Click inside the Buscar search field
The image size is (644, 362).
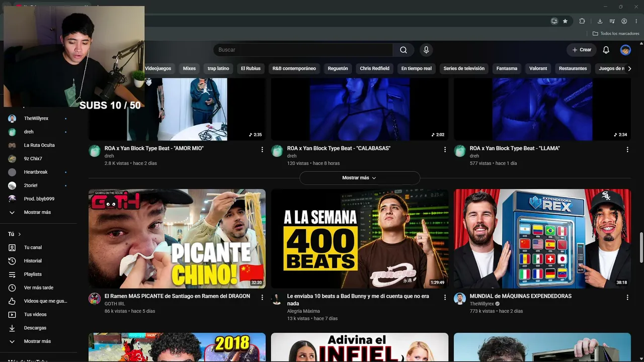point(303,50)
